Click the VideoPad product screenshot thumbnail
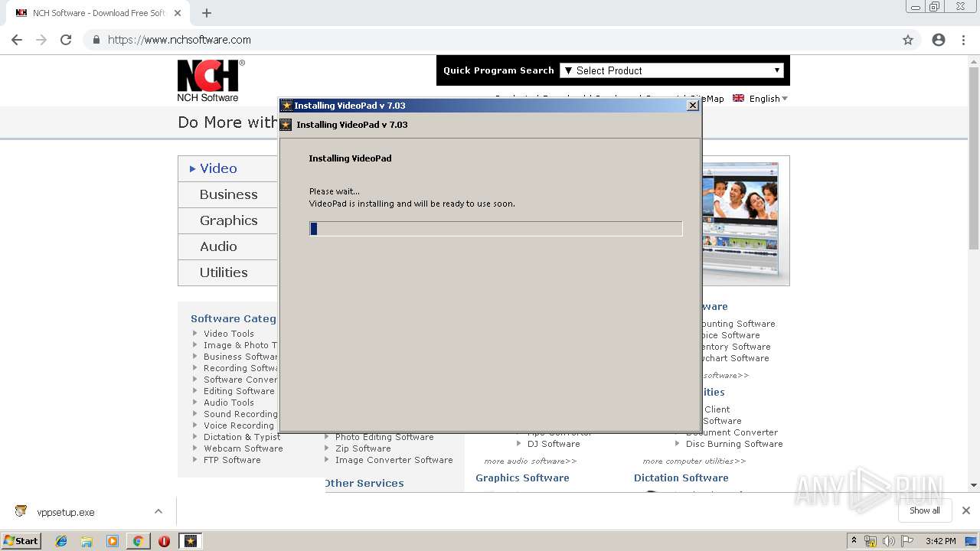Image resolution: width=980 pixels, height=551 pixels. pyautogui.click(x=741, y=220)
